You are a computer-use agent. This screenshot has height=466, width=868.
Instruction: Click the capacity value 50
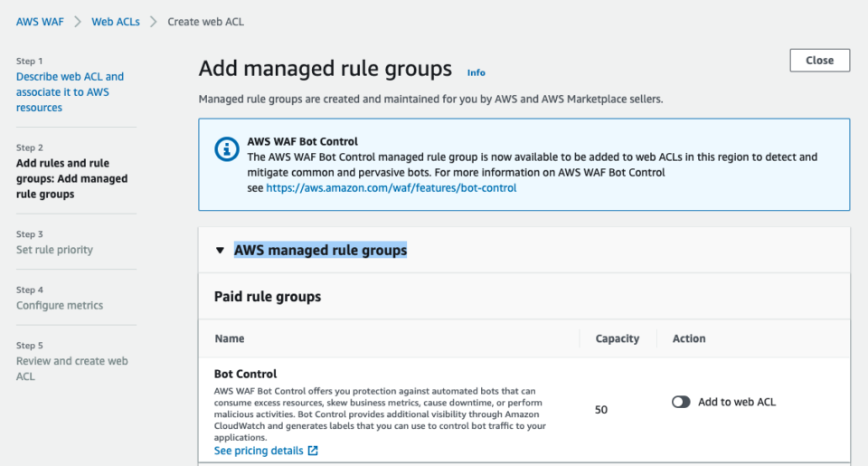(601, 410)
